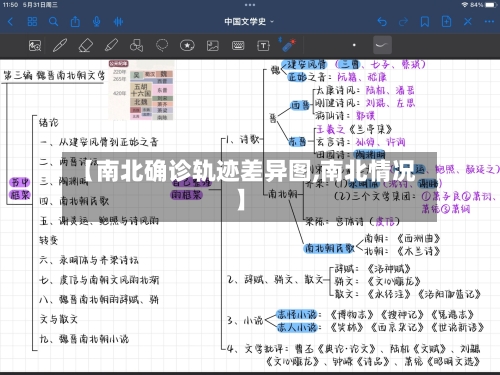
Task: Tap the 2、辞赋、骈文、散文 branch node
Action: [x=275, y=279]
